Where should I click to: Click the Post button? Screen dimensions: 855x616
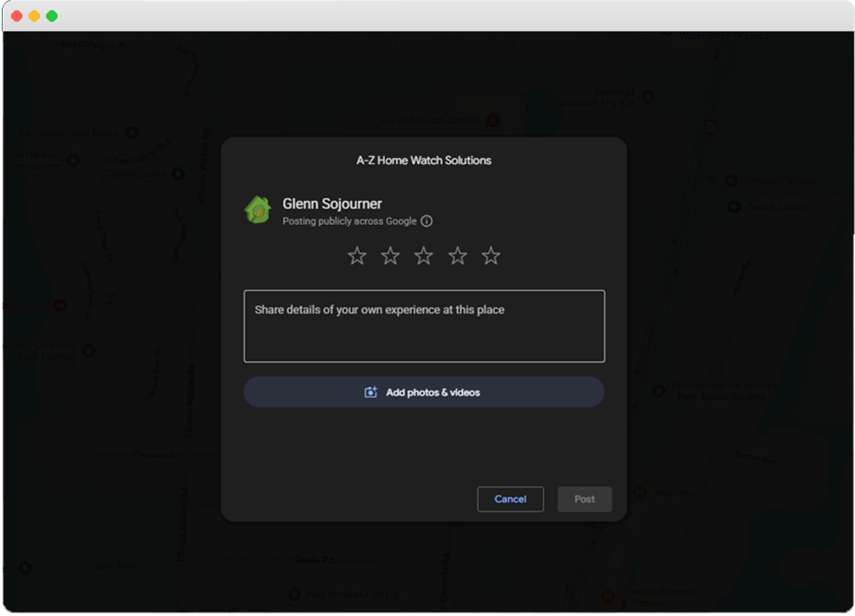585,499
